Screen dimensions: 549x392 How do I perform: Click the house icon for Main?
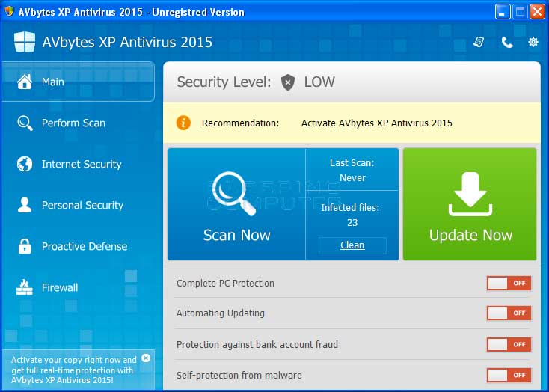pos(25,82)
